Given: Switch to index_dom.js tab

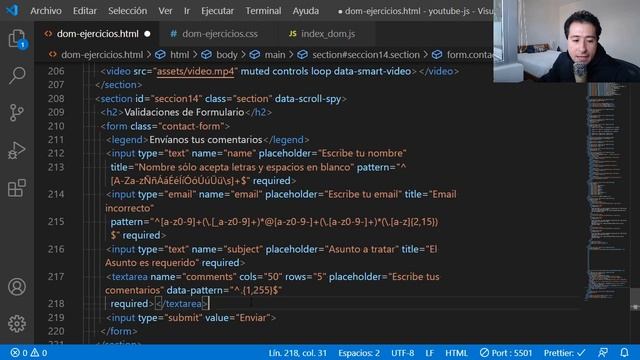Looking at the screenshot, I should tap(328, 34).
